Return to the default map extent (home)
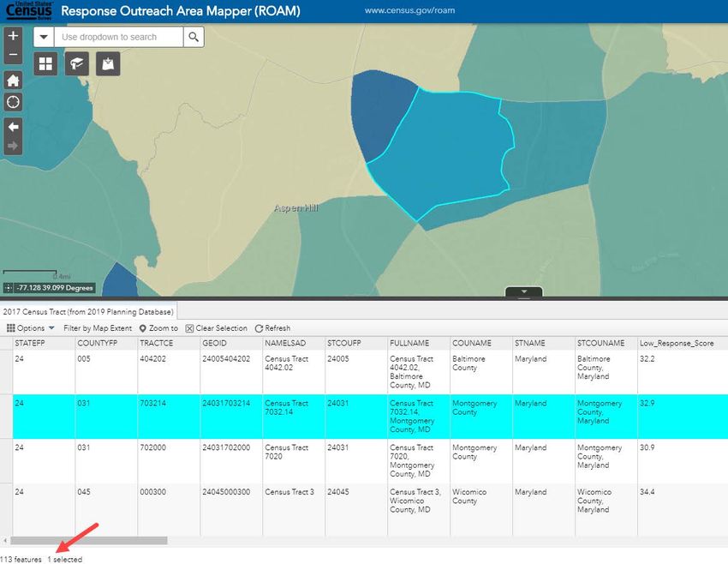 (x=13, y=81)
